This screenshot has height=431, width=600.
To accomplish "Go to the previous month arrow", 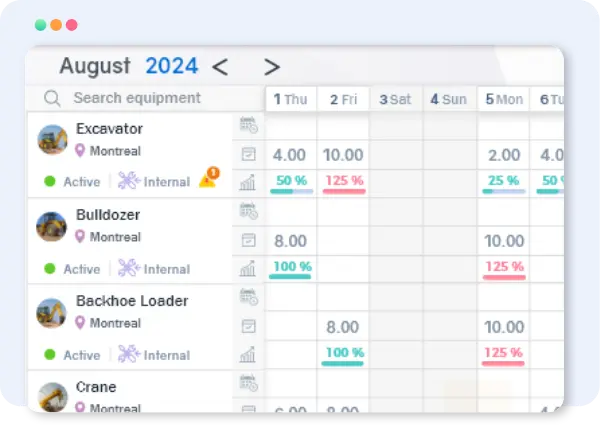I will (220, 67).
